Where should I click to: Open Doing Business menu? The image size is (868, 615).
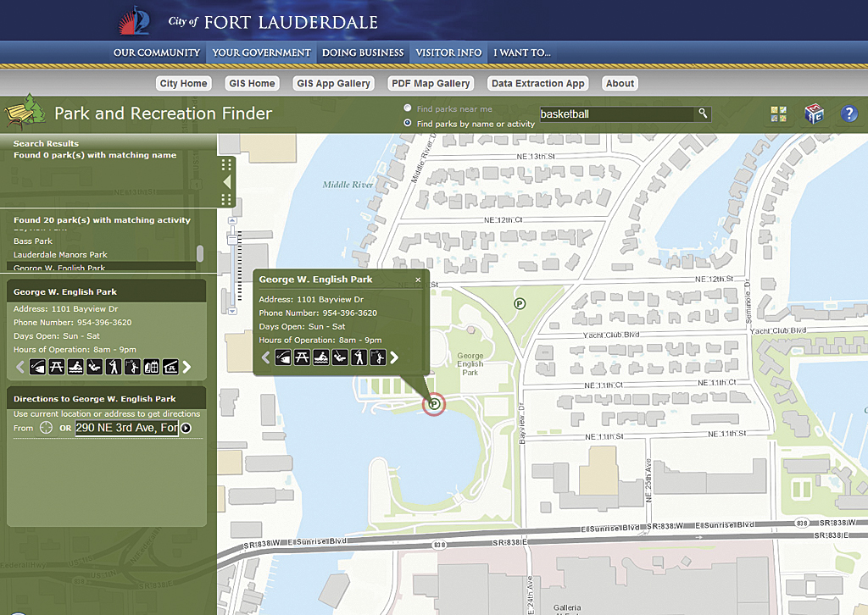[x=363, y=53]
